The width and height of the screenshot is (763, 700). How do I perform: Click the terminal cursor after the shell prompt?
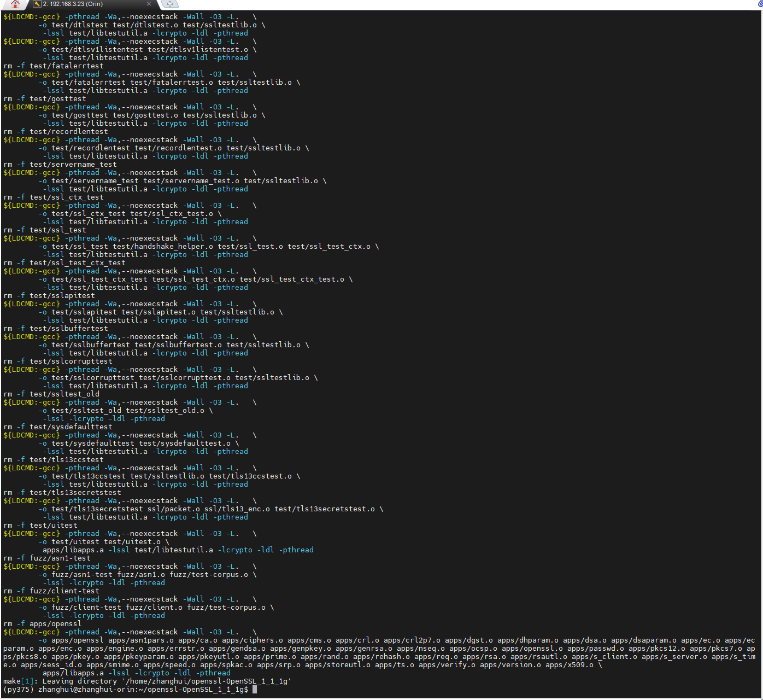pyautogui.click(x=255, y=690)
